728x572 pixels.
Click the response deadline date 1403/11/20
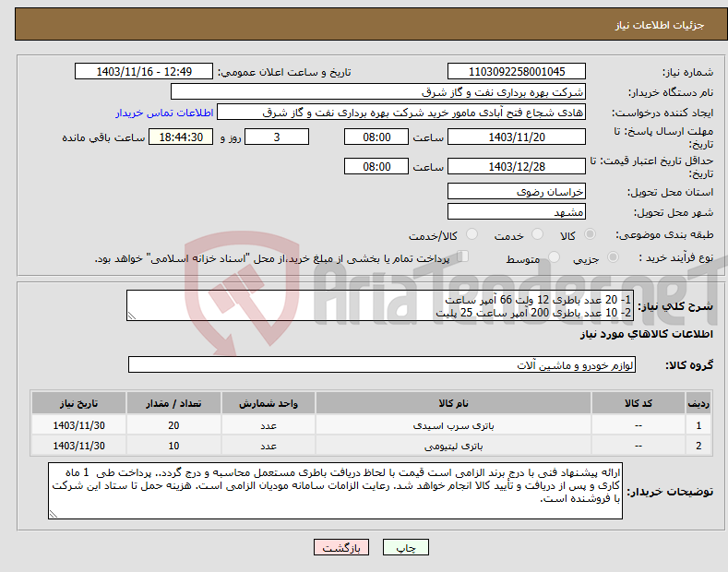point(517,137)
